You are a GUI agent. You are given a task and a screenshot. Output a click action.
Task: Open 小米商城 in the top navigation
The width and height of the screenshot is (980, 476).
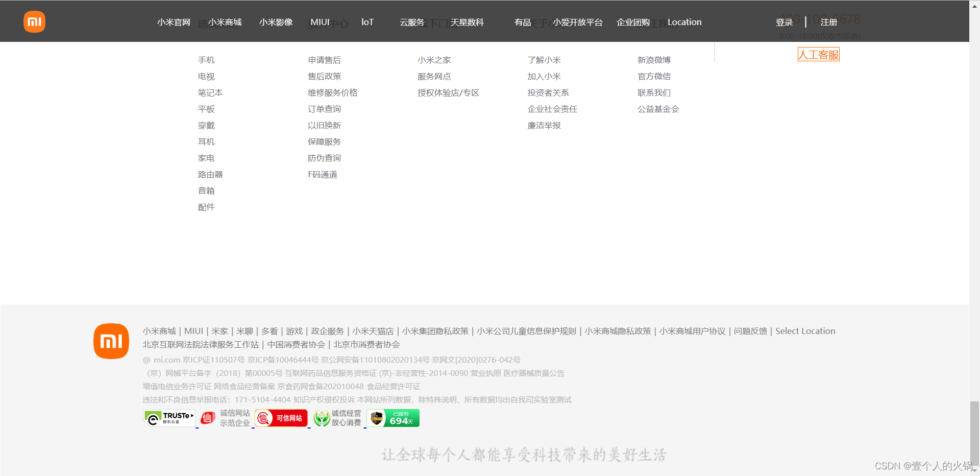pos(225,22)
